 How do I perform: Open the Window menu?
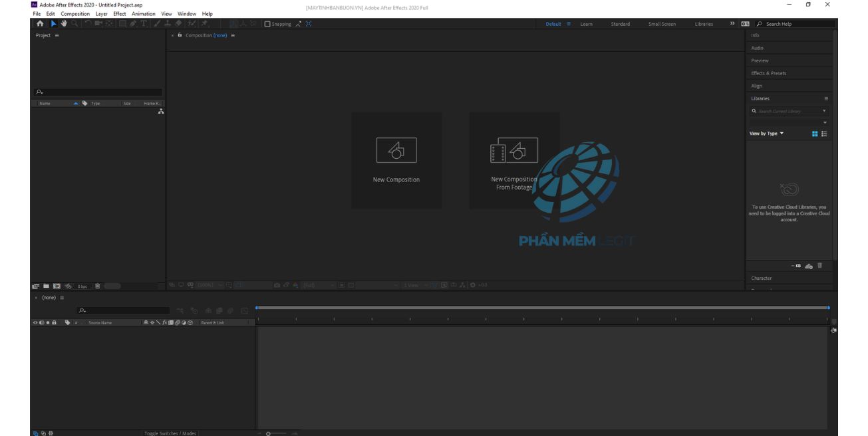[x=187, y=14]
